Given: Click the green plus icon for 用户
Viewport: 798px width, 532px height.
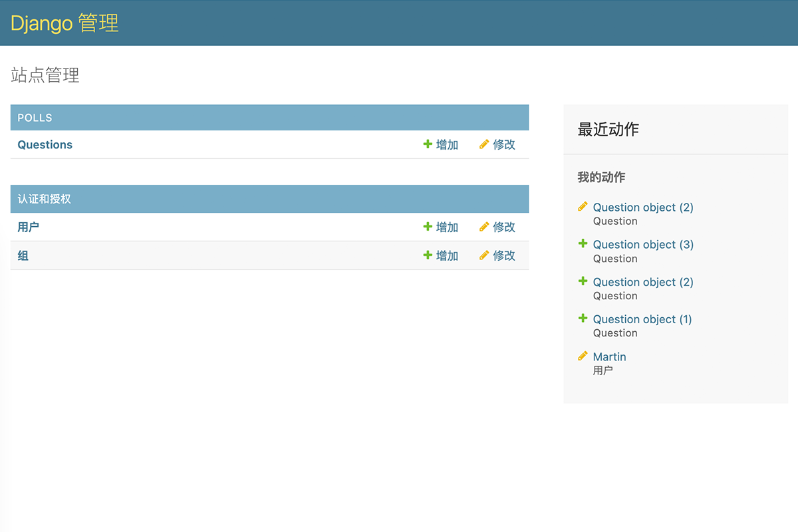Looking at the screenshot, I should pyautogui.click(x=428, y=227).
